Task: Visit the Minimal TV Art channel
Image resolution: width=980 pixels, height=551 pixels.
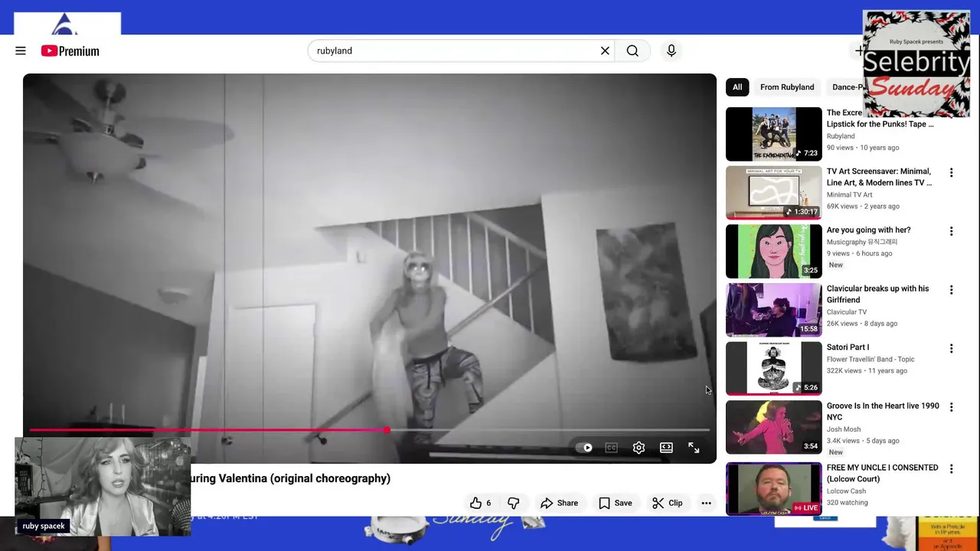Action: 850,194
